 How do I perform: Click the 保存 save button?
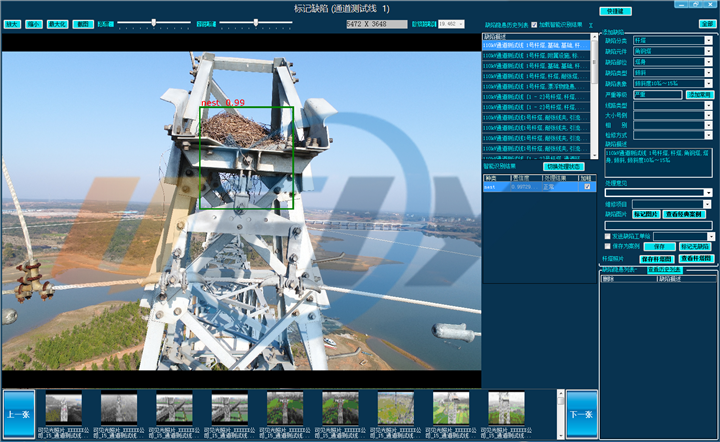pos(659,247)
